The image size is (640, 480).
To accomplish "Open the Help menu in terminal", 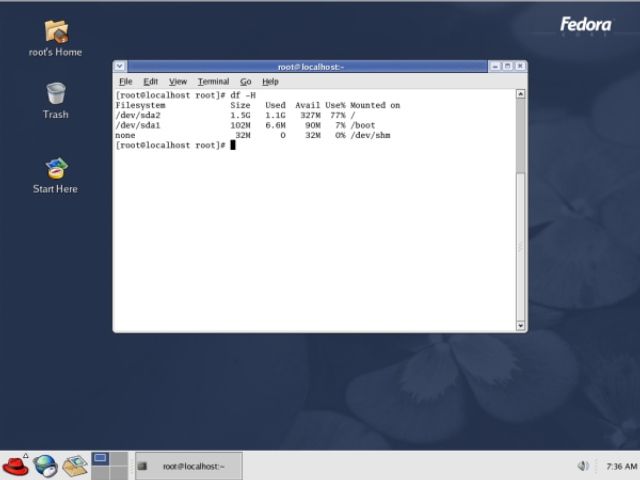I will [x=270, y=81].
